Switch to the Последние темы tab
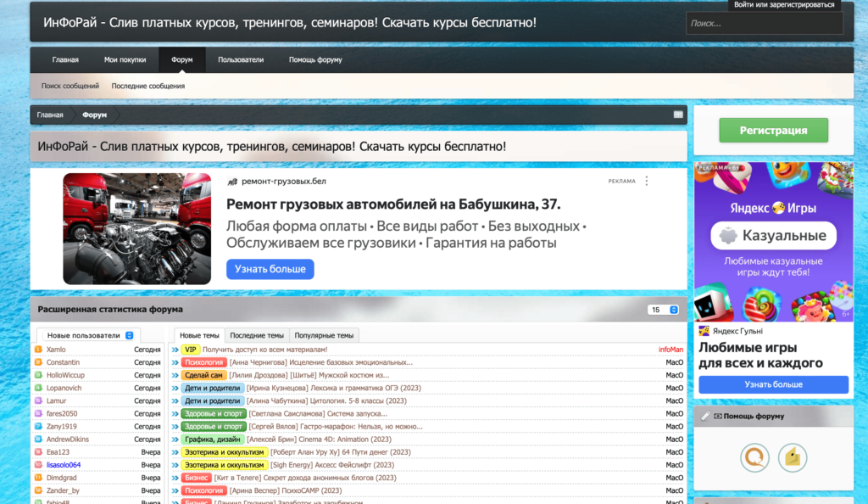 257,335
